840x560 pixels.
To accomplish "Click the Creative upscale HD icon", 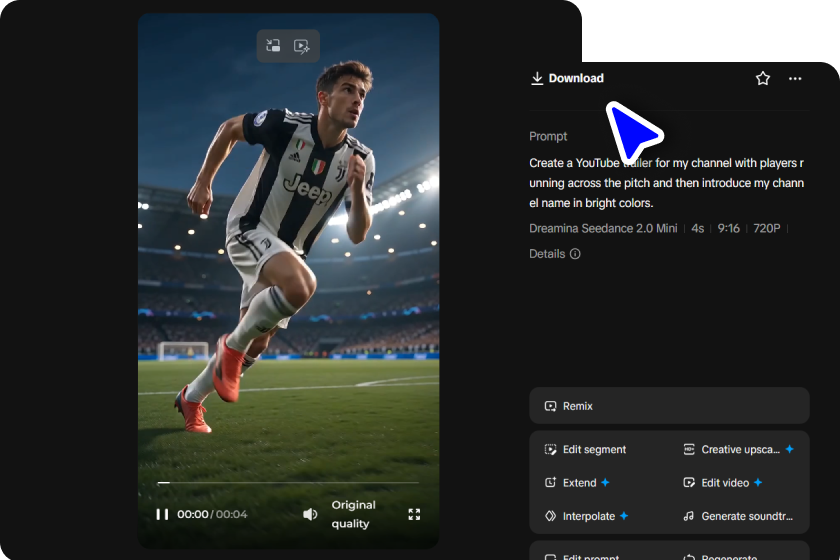I will coord(689,450).
